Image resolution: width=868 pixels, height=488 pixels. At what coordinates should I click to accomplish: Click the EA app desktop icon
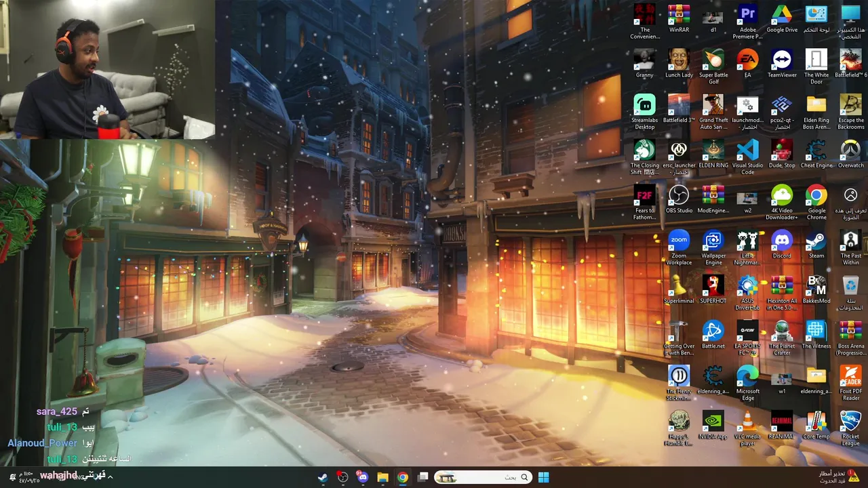pos(747,64)
